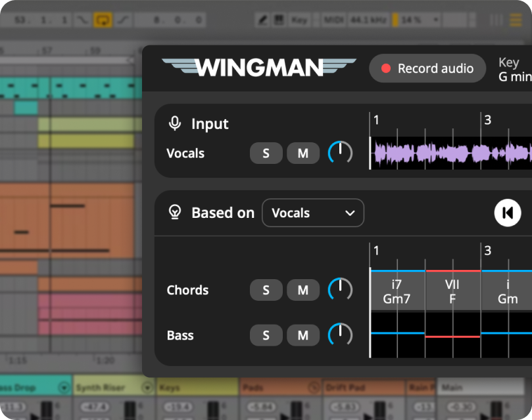
Task: Open the 14 % dropdown in toolbar
Action: click(x=419, y=20)
